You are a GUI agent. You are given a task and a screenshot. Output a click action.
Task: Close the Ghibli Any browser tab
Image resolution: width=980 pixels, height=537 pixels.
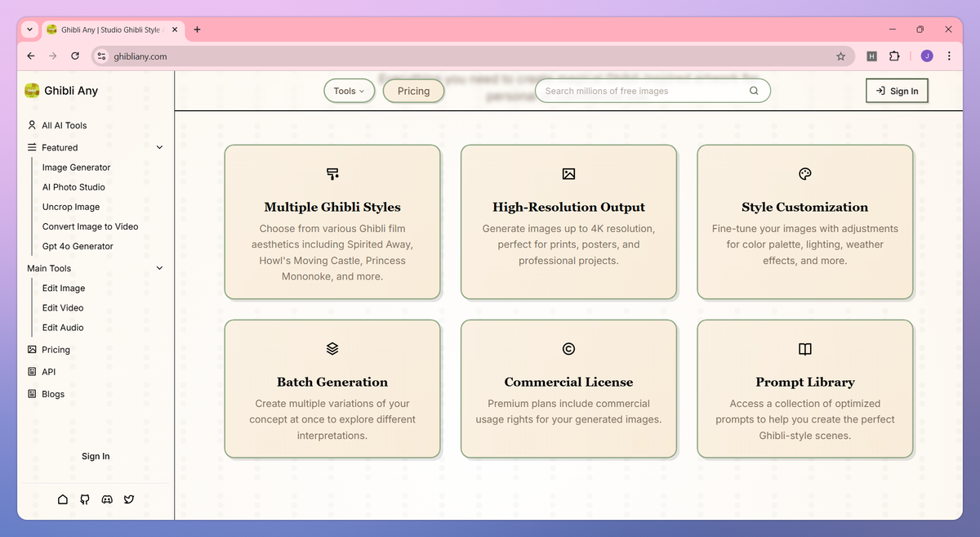[174, 29]
